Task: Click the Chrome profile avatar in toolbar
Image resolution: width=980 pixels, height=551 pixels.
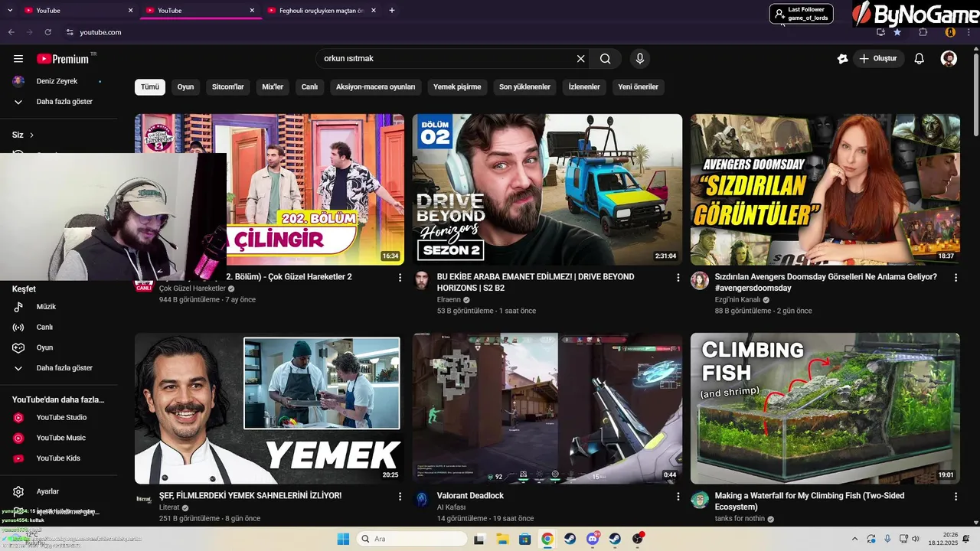Action: pyautogui.click(x=950, y=32)
